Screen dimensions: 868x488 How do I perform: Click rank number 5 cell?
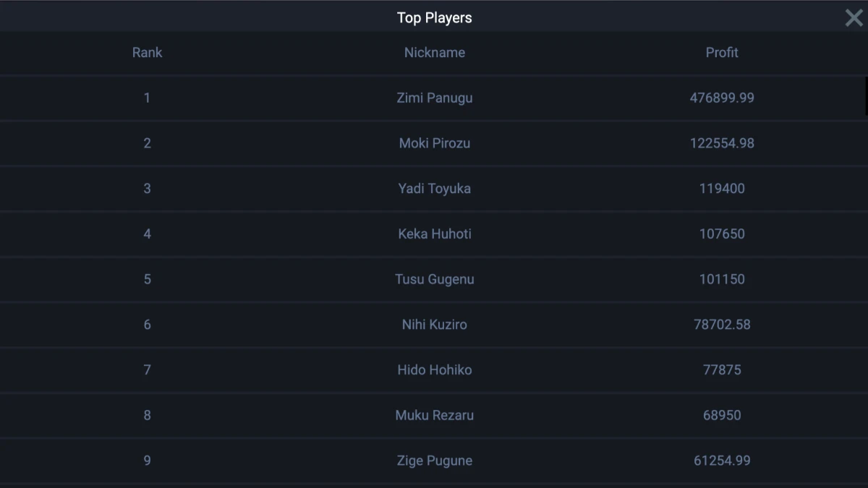[x=147, y=279]
